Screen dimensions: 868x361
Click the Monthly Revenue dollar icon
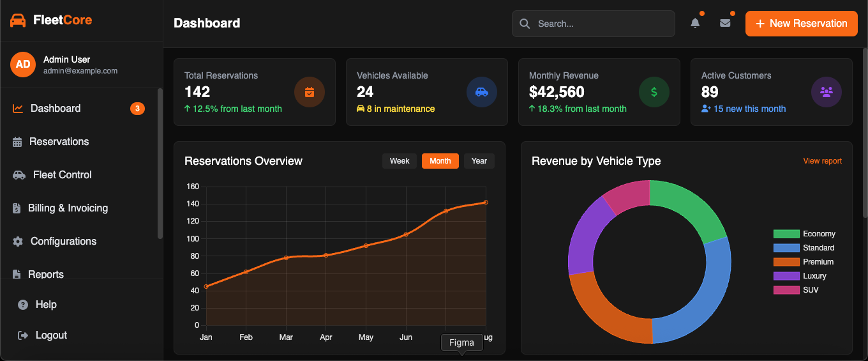click(654, 92)
